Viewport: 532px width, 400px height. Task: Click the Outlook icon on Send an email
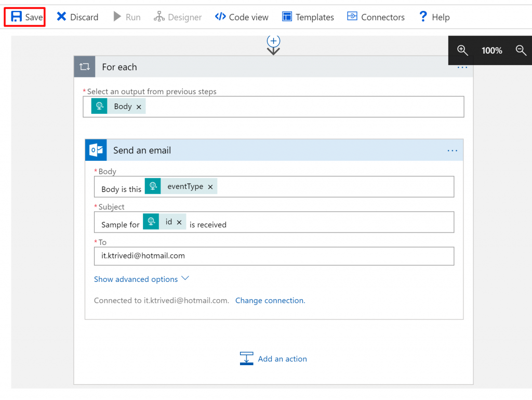point(96,150)
